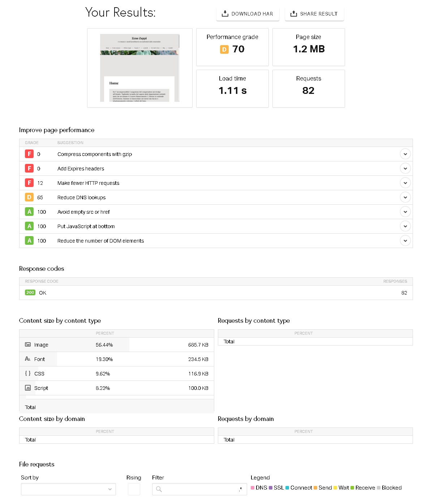Click the A grade badge for Avoid empty src
The width and height of the screenshot is (422, 504).
pyautogui.click(x=29, y=212)
